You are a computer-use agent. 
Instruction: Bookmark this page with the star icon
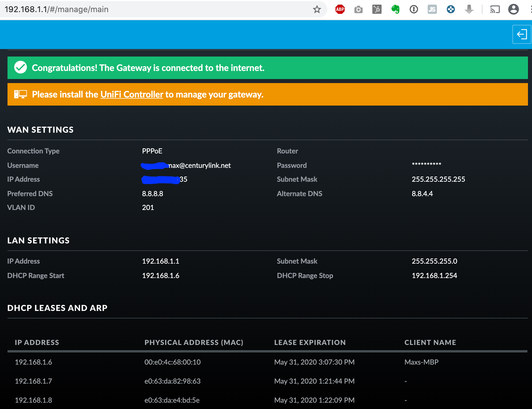click(x=317, y=10)
